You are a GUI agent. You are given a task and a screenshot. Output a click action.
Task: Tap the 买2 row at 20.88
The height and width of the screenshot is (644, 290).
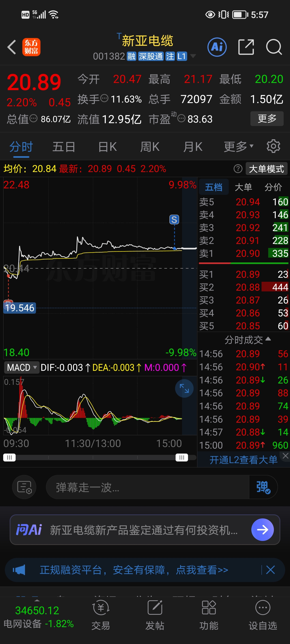coord(244,287)
